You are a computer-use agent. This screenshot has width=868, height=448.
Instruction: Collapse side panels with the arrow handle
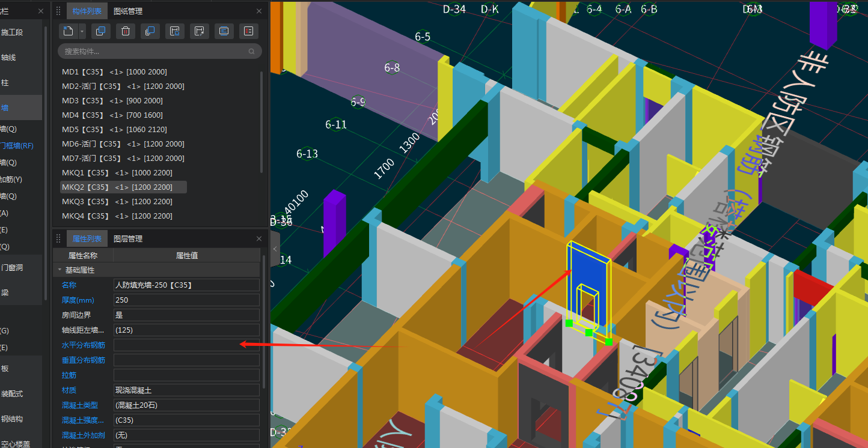pyautogui.click(x=275, y=249)
